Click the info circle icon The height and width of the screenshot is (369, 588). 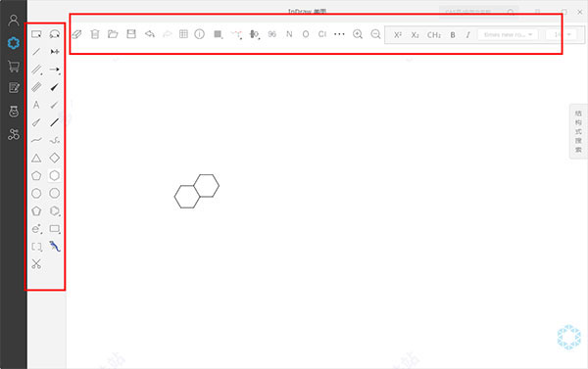click(x=200, y=34)
